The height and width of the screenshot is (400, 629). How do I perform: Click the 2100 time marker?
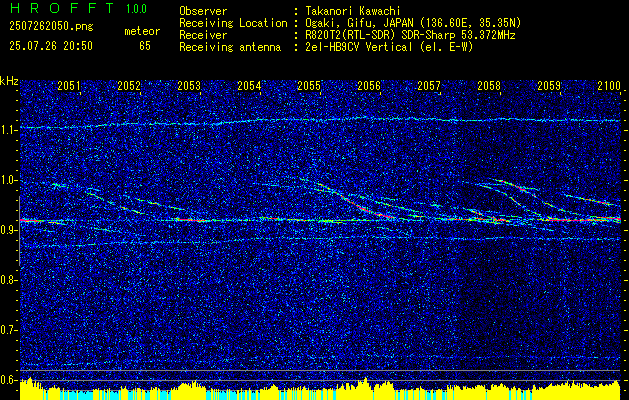(609, 85)
